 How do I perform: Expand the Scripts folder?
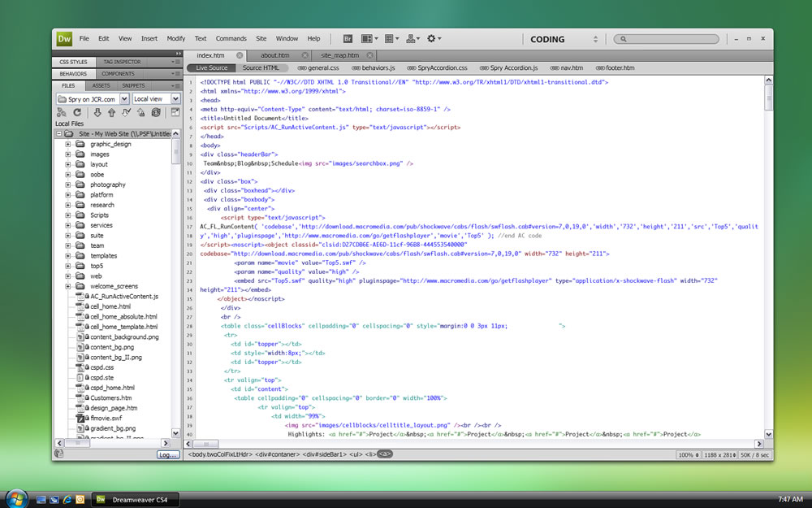(68, 215)
